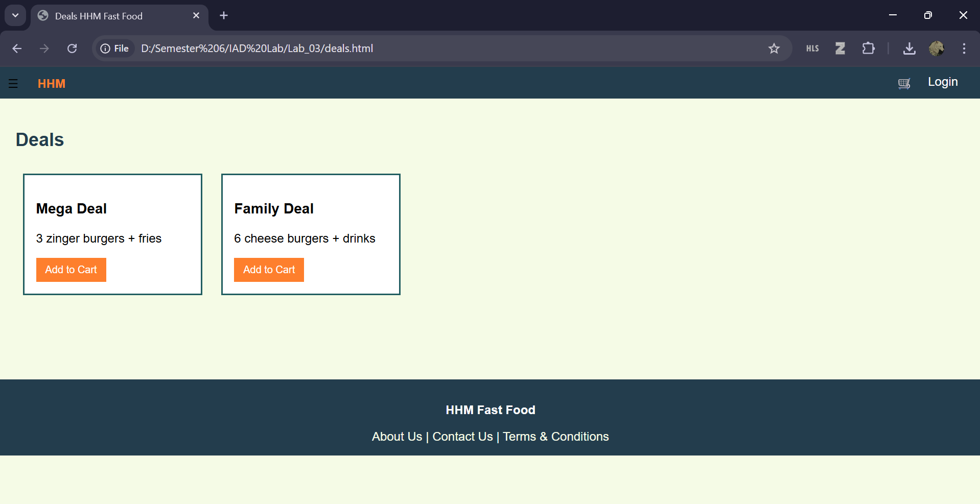Viewport: 980px width, 504px height.
Task: Open the Z extension in the toolbar
Action: coord(840,49)
